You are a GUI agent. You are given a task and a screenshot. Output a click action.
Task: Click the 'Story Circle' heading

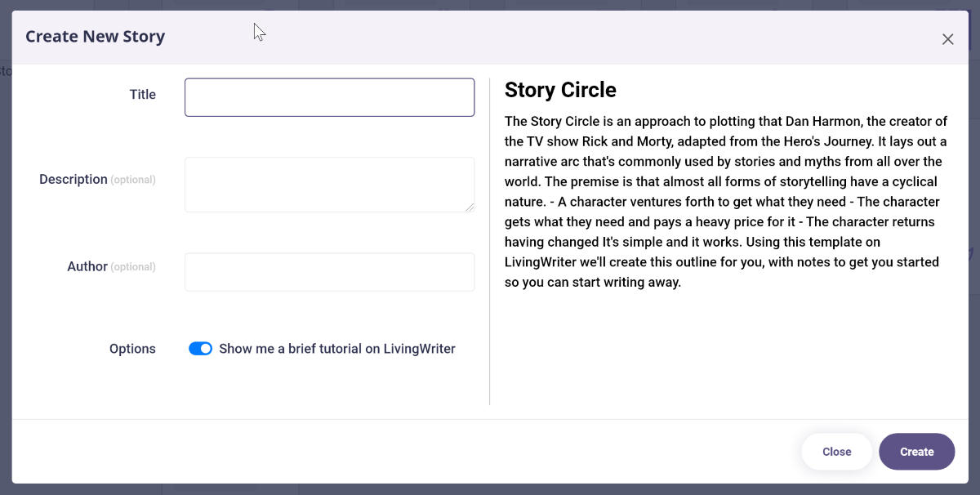tap(560, 90)
